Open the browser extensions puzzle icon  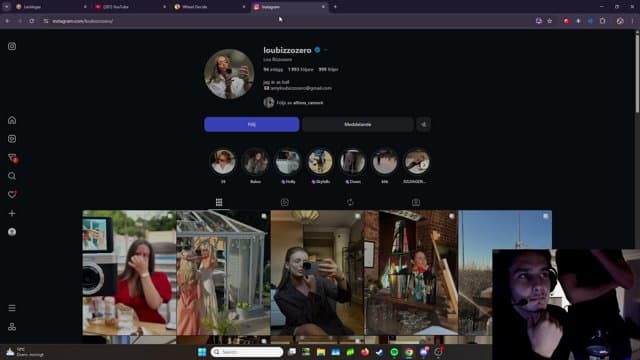pyautogui.click(x=602, y=21)
